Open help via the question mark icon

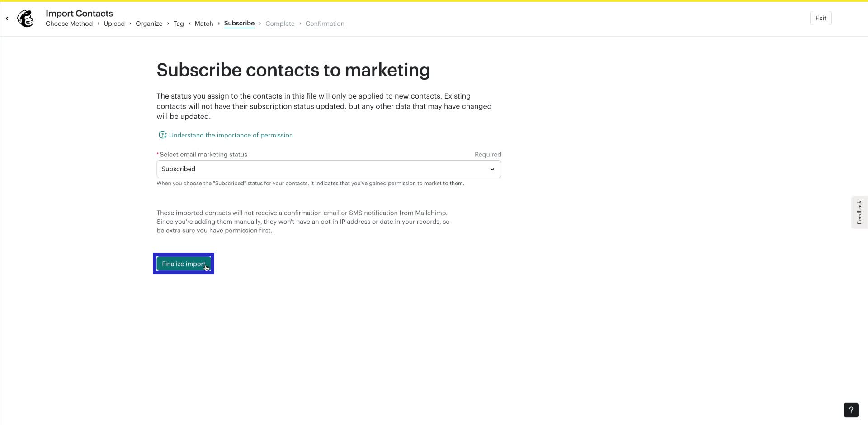[x=851, y=410]
